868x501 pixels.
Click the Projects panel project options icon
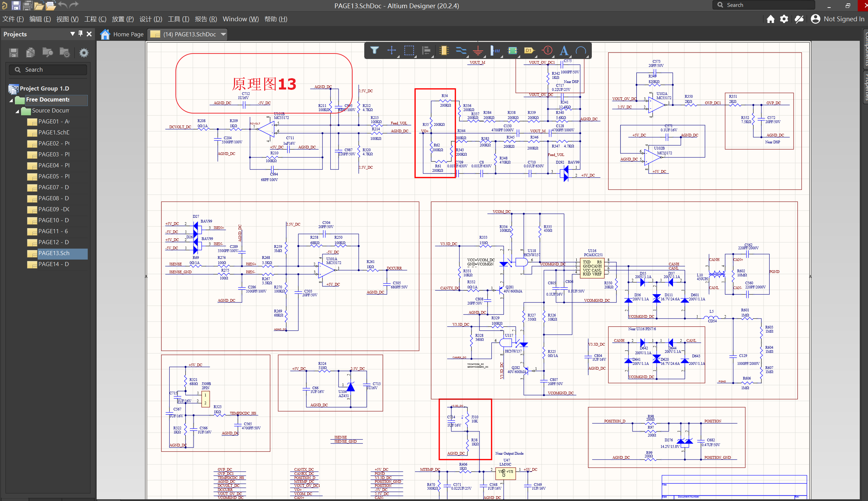pos(65,52)
